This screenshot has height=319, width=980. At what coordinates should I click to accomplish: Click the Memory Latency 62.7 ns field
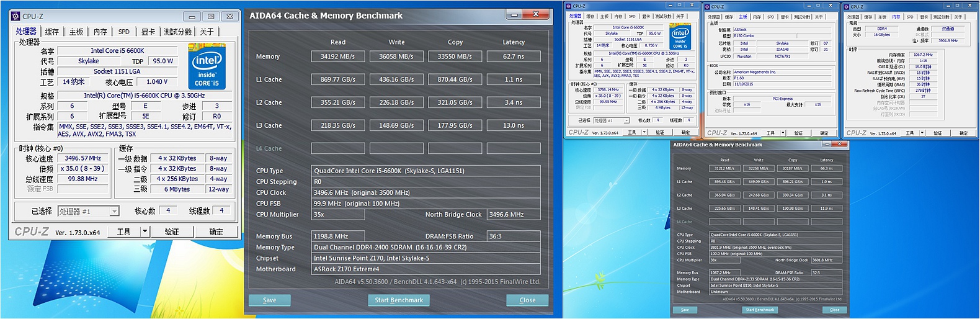514,56
